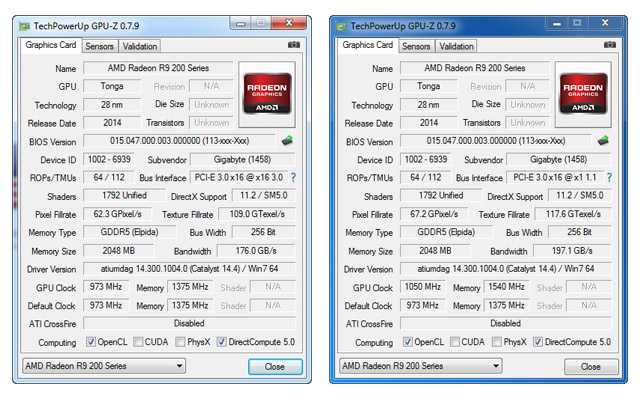Click Bus Interface question mark in left window
The height and width of the screenshot is (400, 640).
pyautogui.click(x=293, y=178)
